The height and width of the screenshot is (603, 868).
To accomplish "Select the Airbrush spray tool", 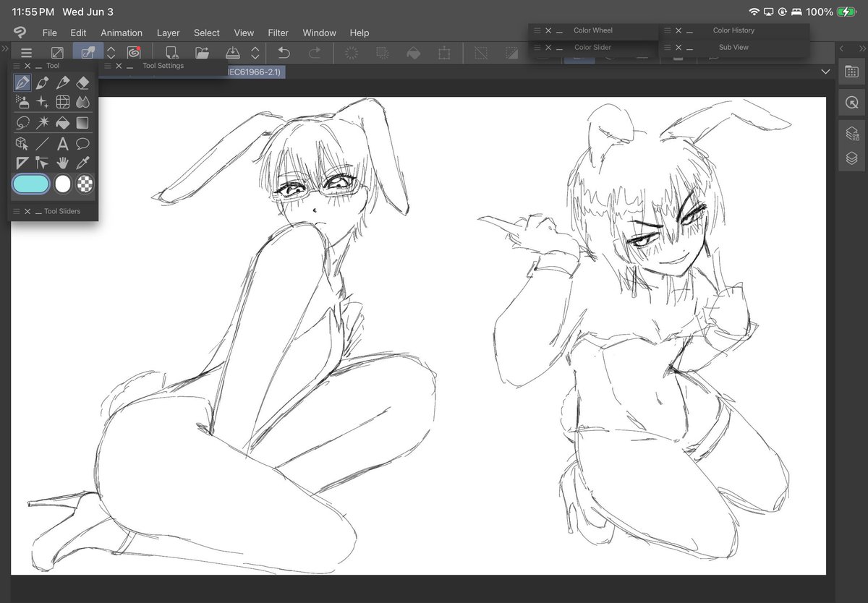I will click(22, 102).
